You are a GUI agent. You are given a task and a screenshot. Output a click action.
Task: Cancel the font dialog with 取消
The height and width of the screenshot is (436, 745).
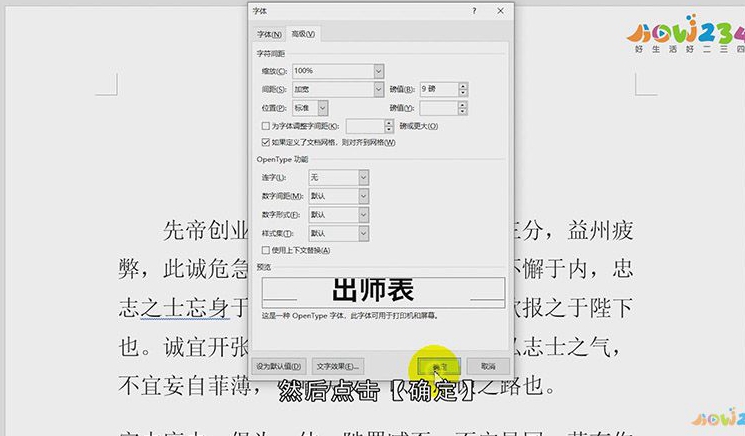pyautogui.click(x=488, y=366)
